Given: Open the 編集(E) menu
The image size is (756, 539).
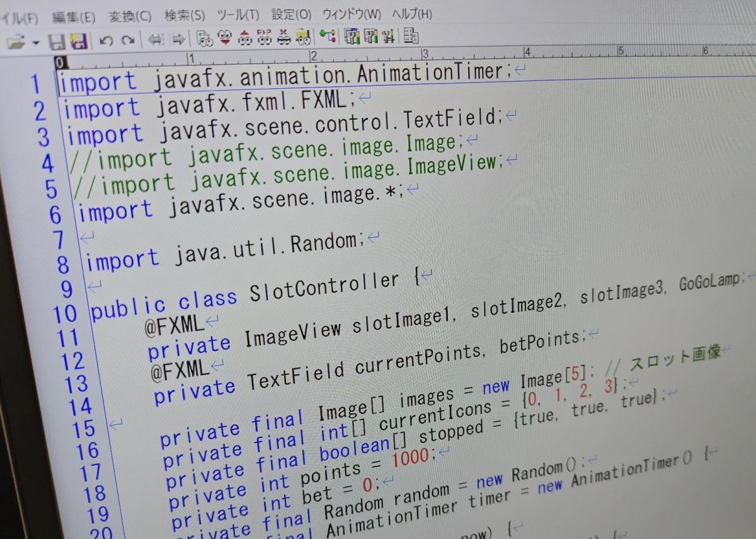Looking at the screenshot, I should point(74,16).
